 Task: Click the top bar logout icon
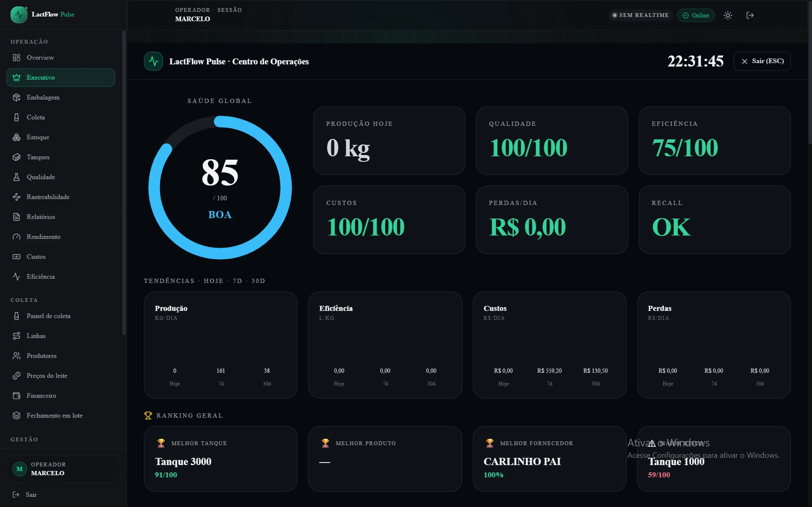(750, 15)
